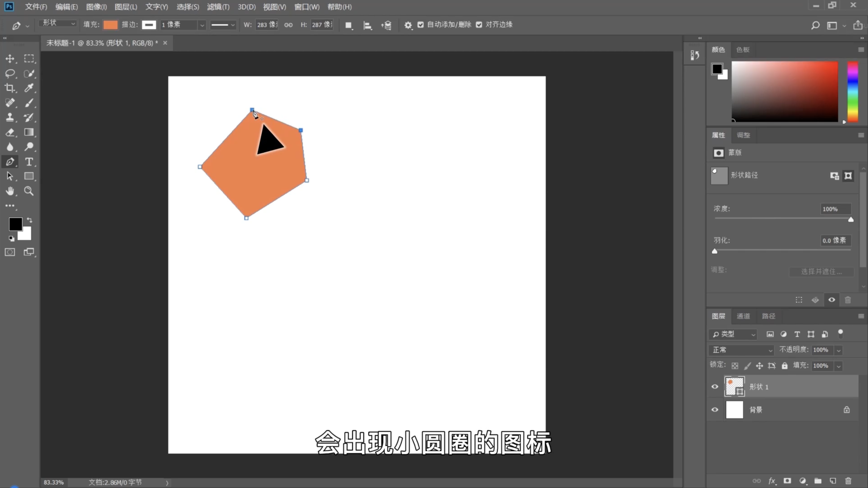Select the Horizontal Type tool
The width and height of the screenshot is (868, 488).
[x=29, y=162]
